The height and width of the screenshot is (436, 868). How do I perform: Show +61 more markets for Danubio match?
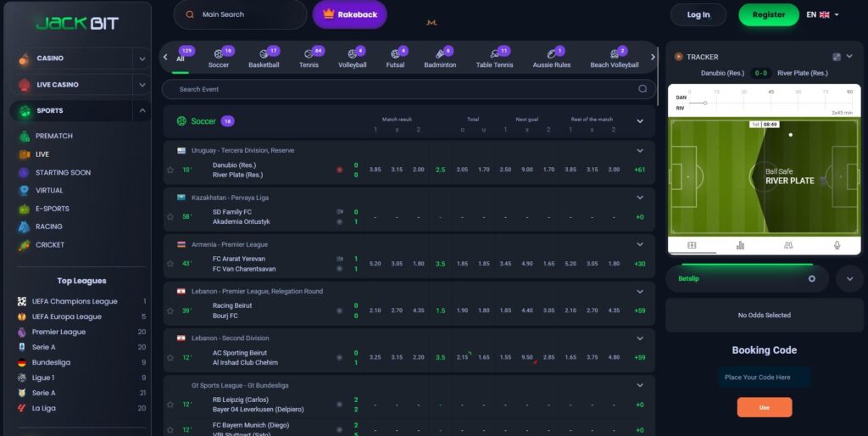point(639,170)
